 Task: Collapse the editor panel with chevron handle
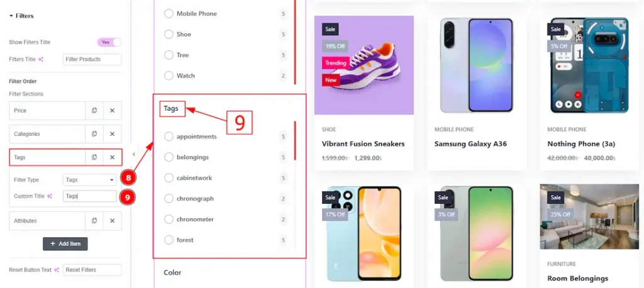tap(133, 154)
